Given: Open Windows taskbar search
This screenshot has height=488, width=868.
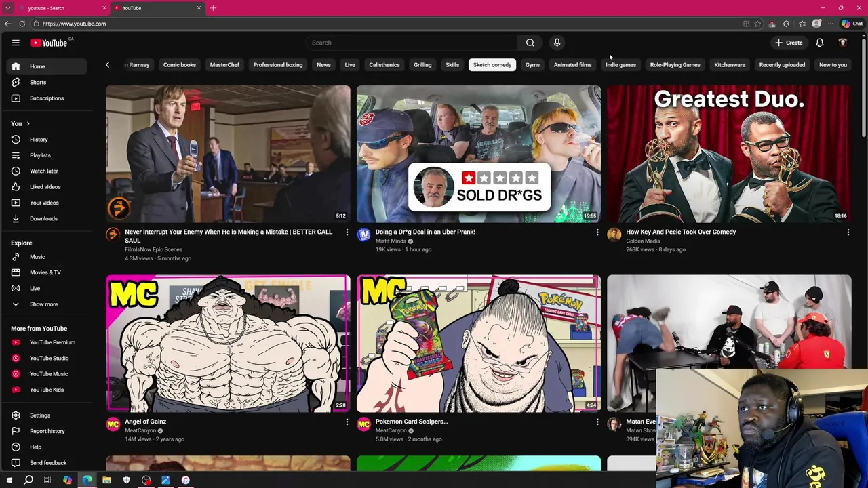Looking at the screenshot, I should 28,480.
